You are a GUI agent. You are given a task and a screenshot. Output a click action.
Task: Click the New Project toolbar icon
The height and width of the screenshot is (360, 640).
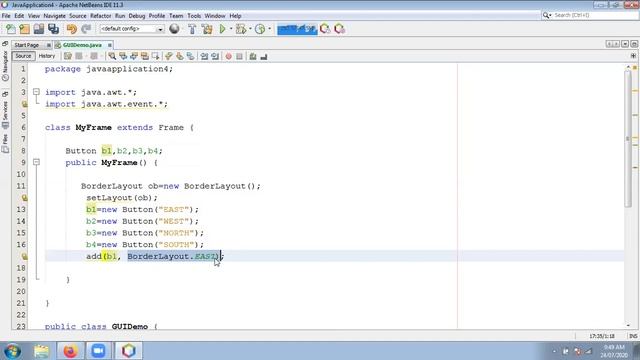click(24, 29)
